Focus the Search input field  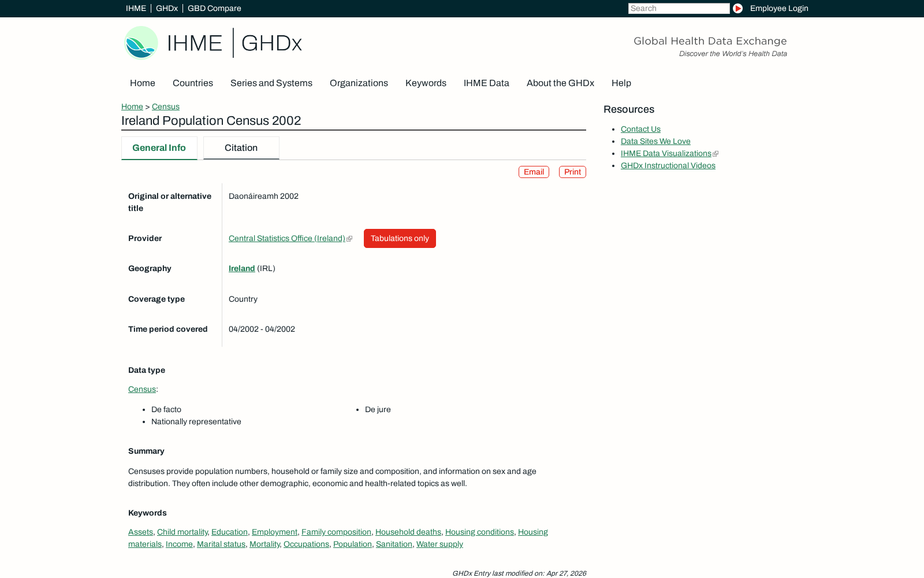click(x=679, y=8)
